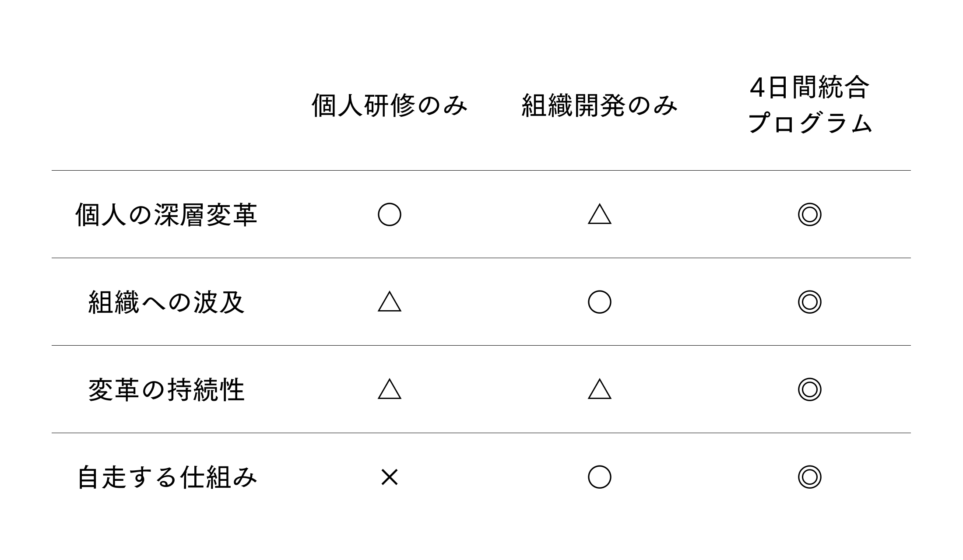Click the circle for 組織への波及 under 組織開発のみ

click(599, 302)
